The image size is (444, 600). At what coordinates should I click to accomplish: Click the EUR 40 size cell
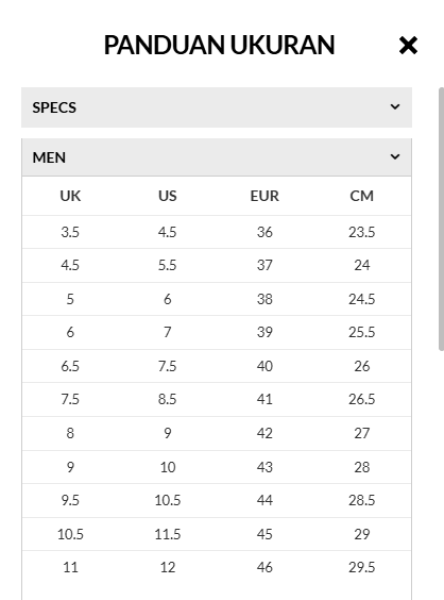click(264, 366)
